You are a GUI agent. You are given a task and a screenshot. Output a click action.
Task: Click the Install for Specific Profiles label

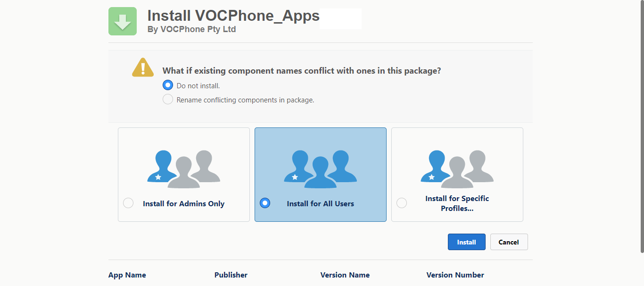[457, 203]
